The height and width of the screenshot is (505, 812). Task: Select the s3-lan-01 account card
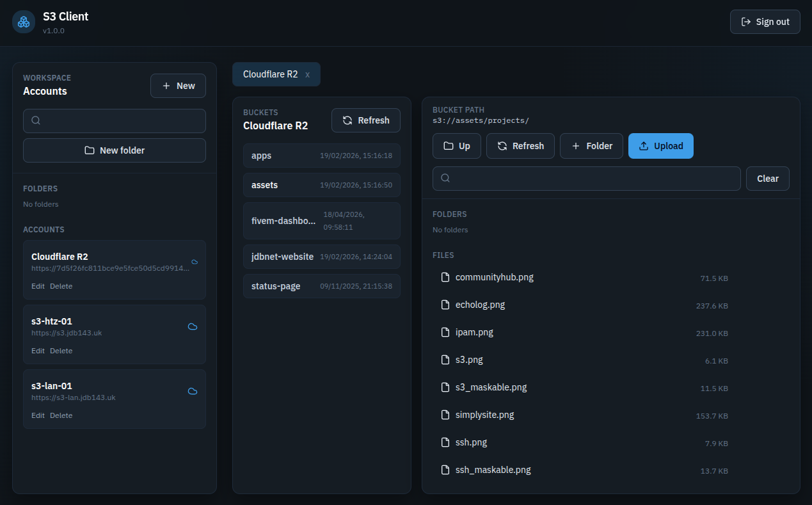(x=115, y=399)
